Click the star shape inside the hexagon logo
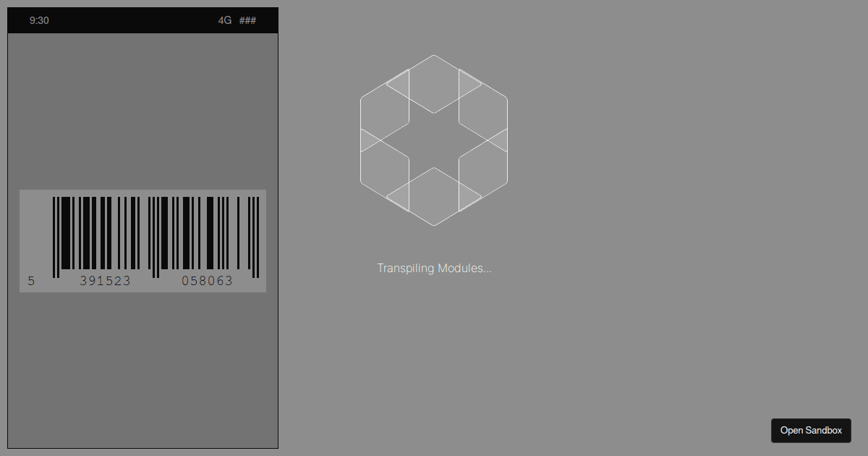 pyautogui.click(x=433, y=139)
